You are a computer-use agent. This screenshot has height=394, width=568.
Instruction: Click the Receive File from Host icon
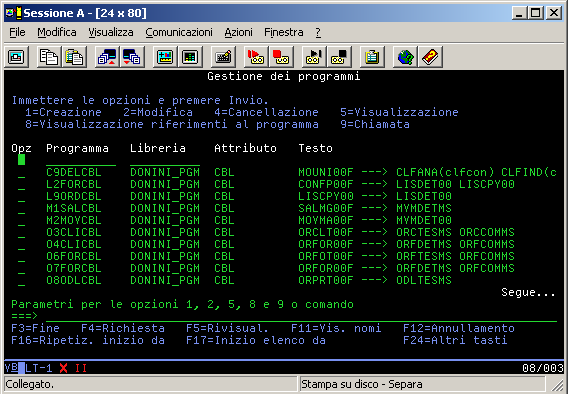[132, 57]
